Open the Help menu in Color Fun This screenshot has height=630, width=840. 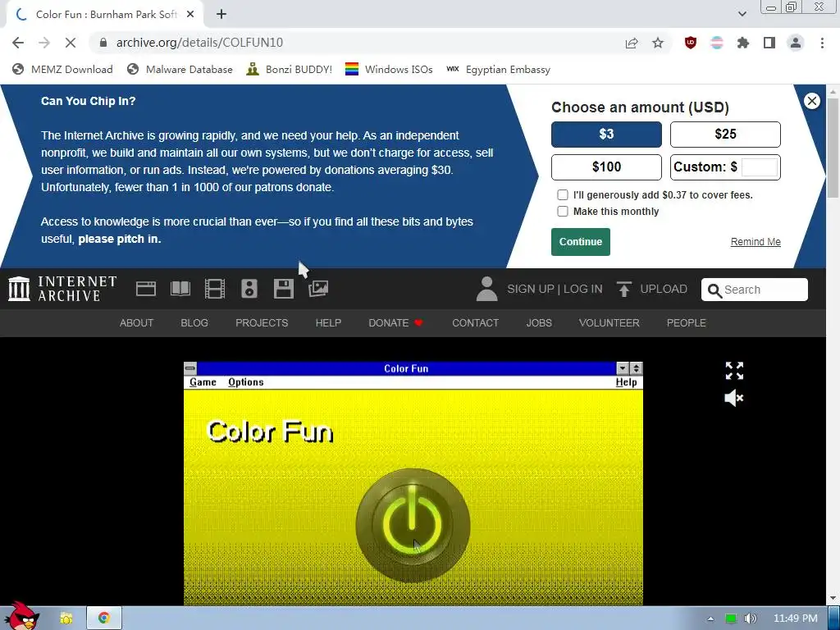[626, 382]
